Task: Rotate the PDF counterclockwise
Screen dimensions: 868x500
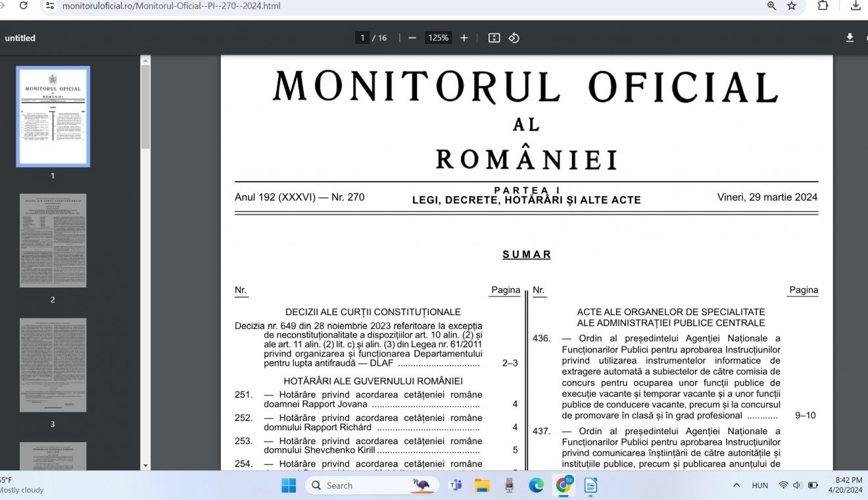Action: [x=514, y=38]
